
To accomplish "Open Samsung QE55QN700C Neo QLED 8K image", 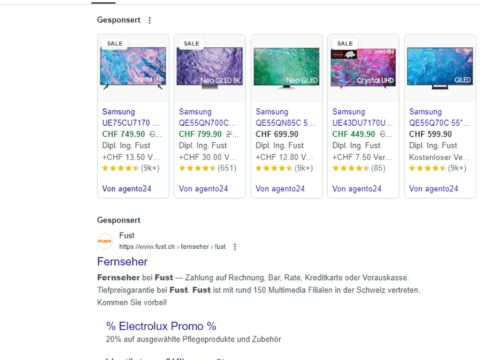I will (210, 68).
